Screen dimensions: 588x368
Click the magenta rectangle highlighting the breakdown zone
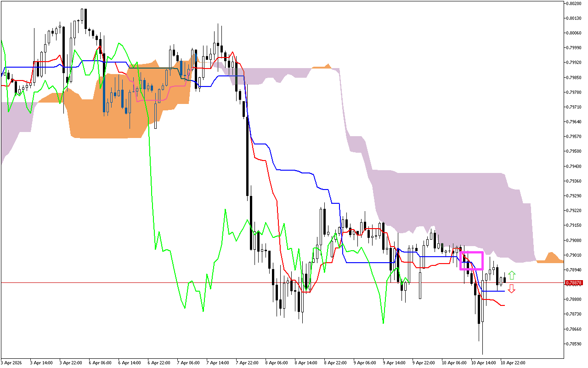click(x=471, y=261)
